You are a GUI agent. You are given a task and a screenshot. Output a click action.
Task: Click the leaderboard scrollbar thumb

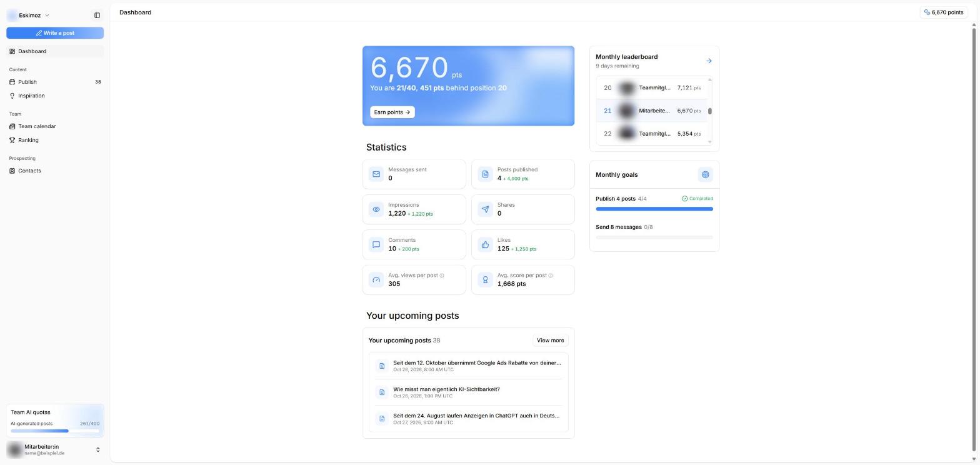(x=710, y=111)
